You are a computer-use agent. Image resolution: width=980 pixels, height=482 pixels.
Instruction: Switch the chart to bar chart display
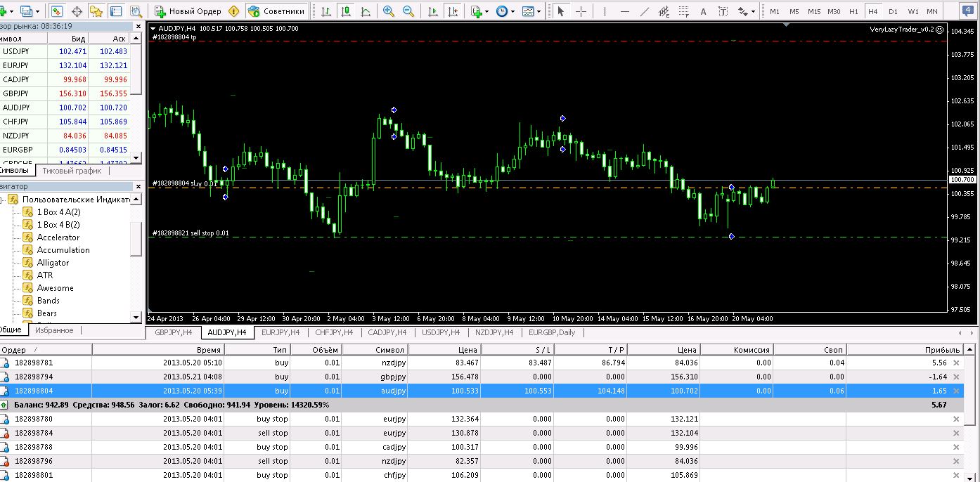(x=325, y=11)
